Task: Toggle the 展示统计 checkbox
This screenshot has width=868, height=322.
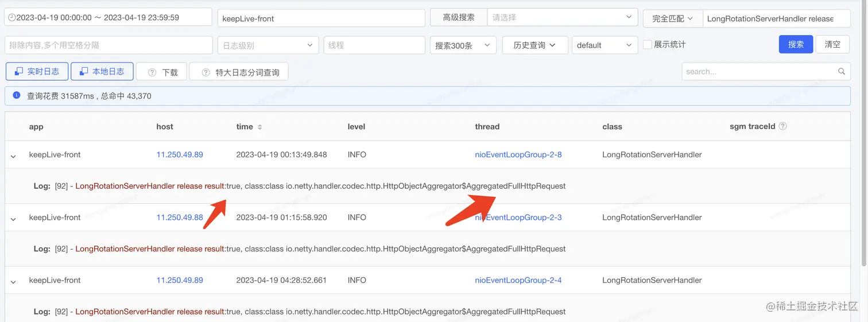Action: pyautogui.click(x=647, y=44)
